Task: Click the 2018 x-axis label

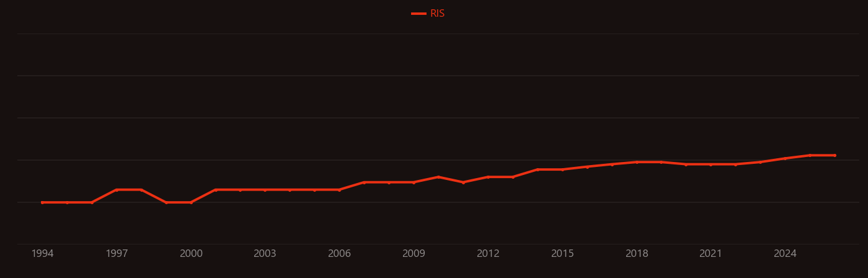Action: pyautogui.click(x=637, y=254)
